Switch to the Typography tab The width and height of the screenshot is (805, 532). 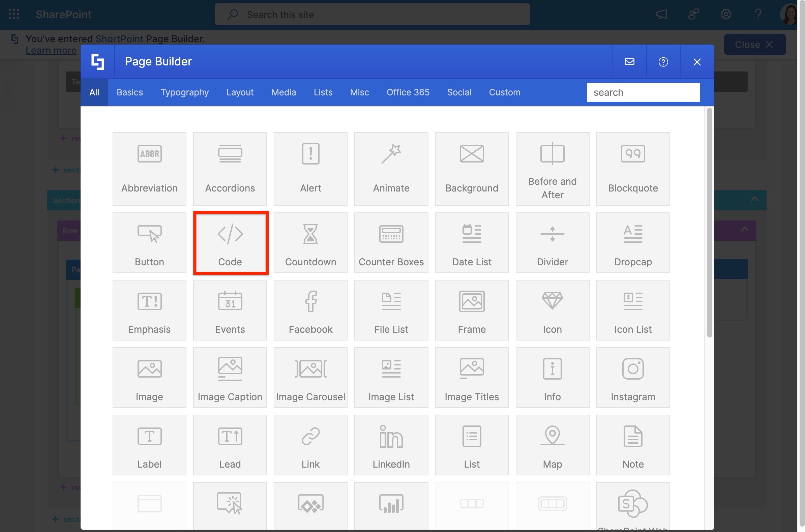pos(184,92)
